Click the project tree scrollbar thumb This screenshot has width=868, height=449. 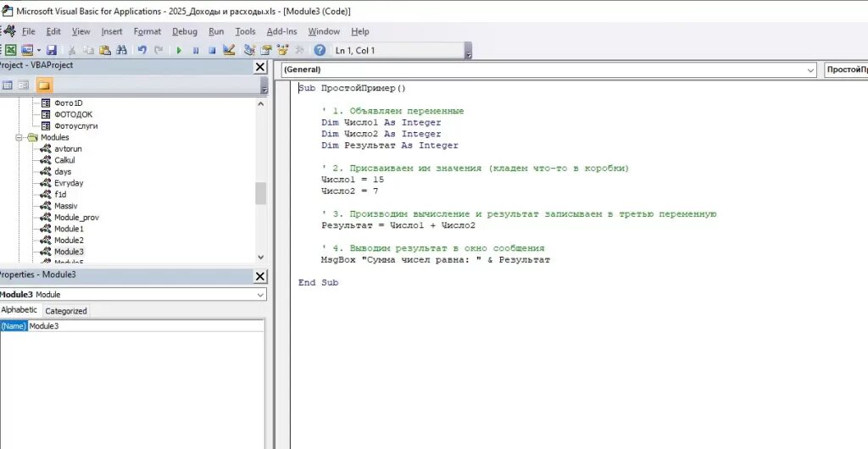pos(261,193)
